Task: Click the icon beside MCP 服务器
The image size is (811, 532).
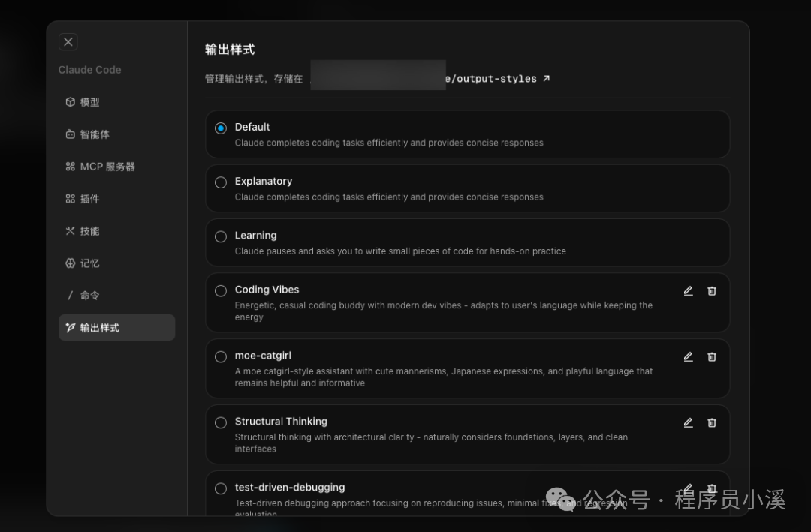Action: pos(71,167)
